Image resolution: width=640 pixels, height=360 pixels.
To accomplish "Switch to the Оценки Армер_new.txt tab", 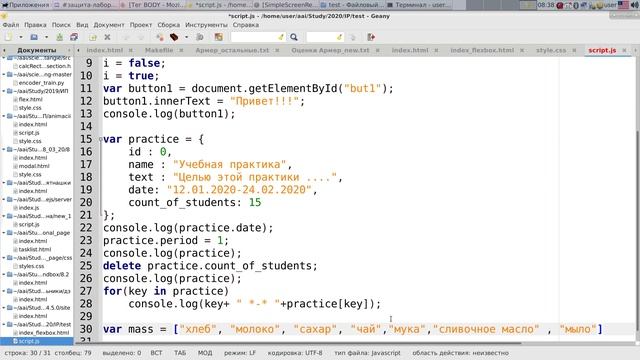I will [x=330, y=50].
